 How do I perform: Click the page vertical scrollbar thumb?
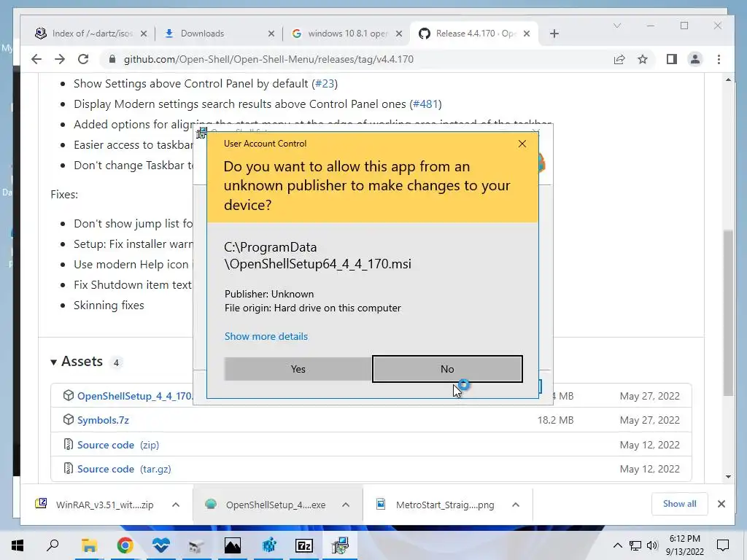pyautogui.click(x=728, y=313)
